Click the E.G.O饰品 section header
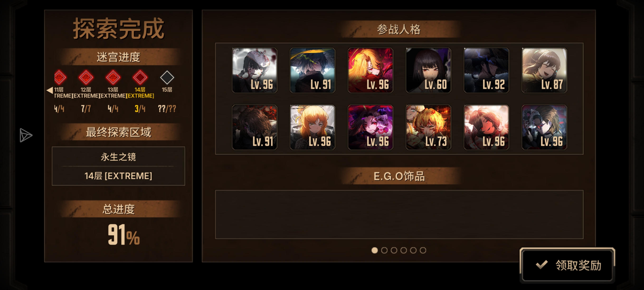The image size is (644, 290). coord(399,176)
